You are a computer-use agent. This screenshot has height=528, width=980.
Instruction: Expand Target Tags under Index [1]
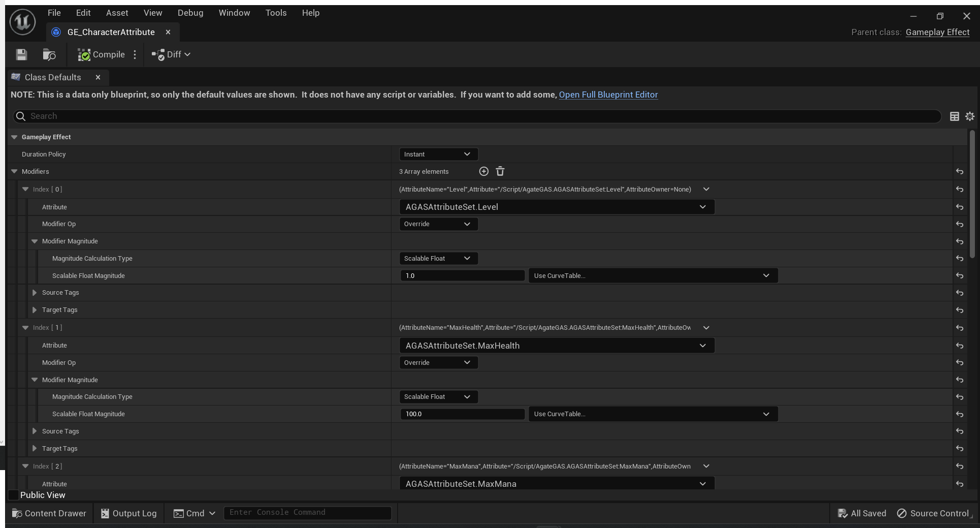[35, 448]
